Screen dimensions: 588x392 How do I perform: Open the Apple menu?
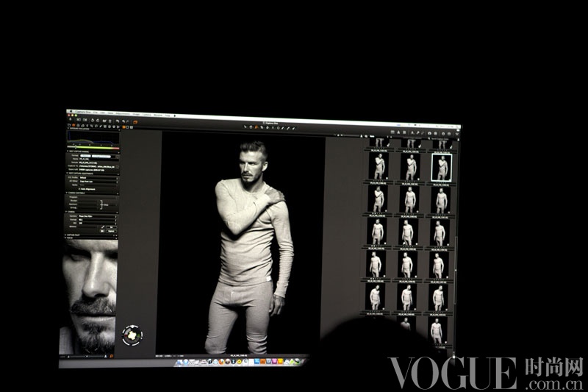[x=71, y=111]
